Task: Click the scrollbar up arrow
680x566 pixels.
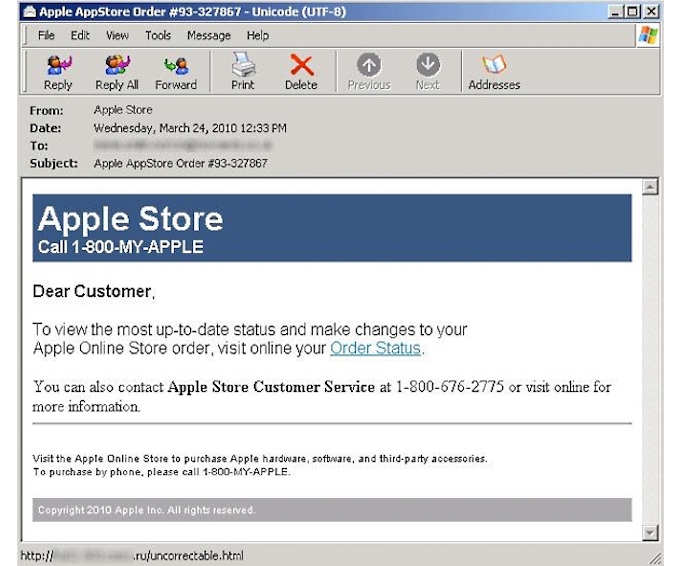Action: (650, 187)
